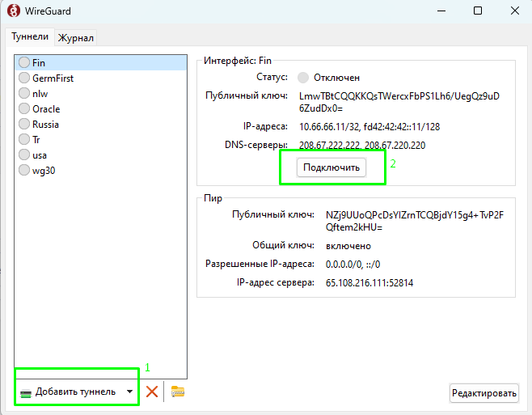532x415 pixels.
Task: Select the usa tunnel entry
Action: 40,155
